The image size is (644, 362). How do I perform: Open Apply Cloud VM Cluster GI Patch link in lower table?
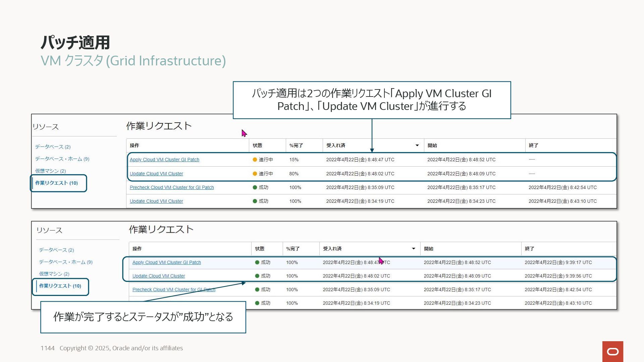coord(166,262)
